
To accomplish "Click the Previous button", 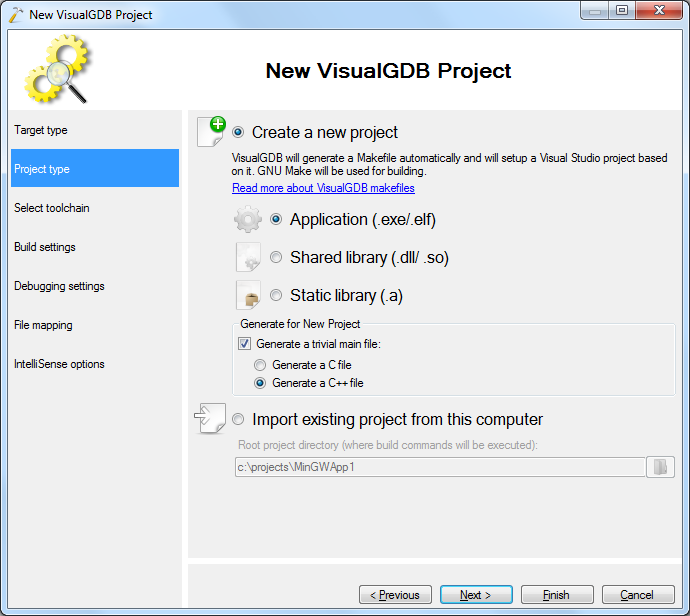I will click(x=395, y=595).
